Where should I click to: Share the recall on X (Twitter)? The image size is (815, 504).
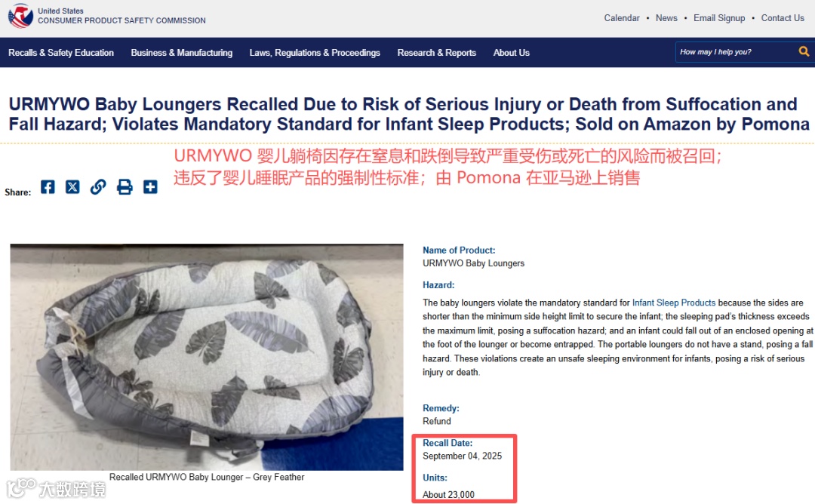72,186
